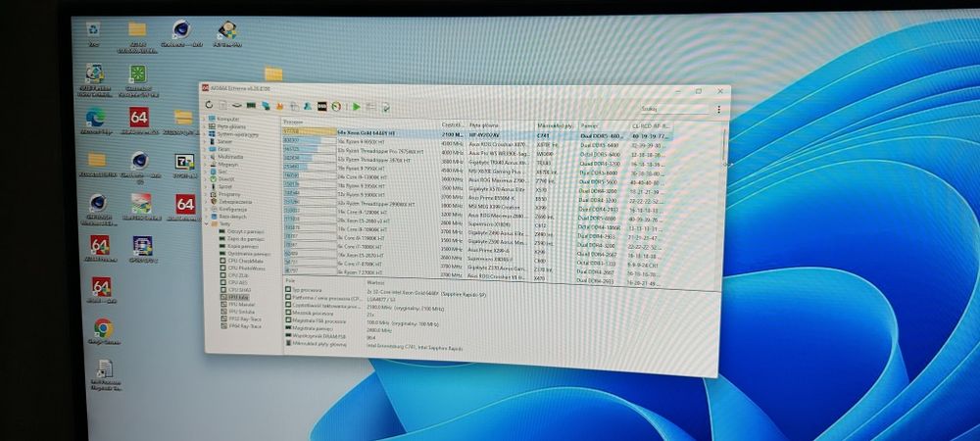This screenshot has width=980, height=441.
Task: Click the network monitor toolbar icon
Action: [267, 106]
